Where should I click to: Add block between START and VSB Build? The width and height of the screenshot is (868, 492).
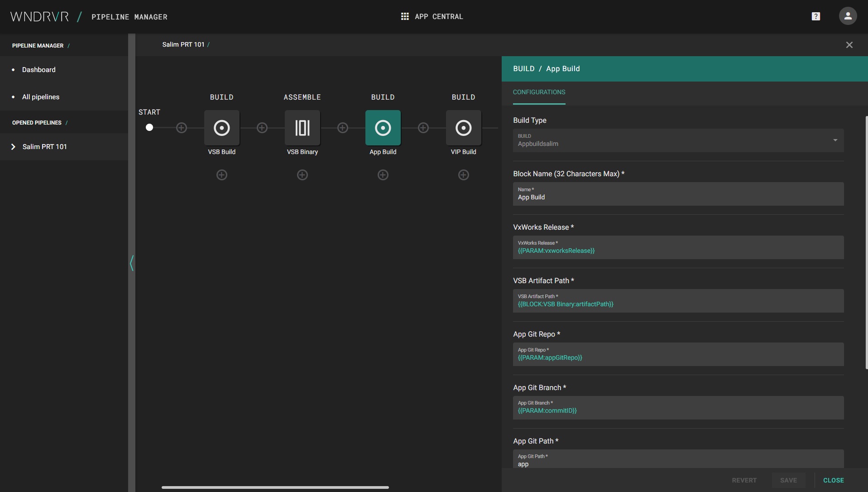(x=182, y=128)
